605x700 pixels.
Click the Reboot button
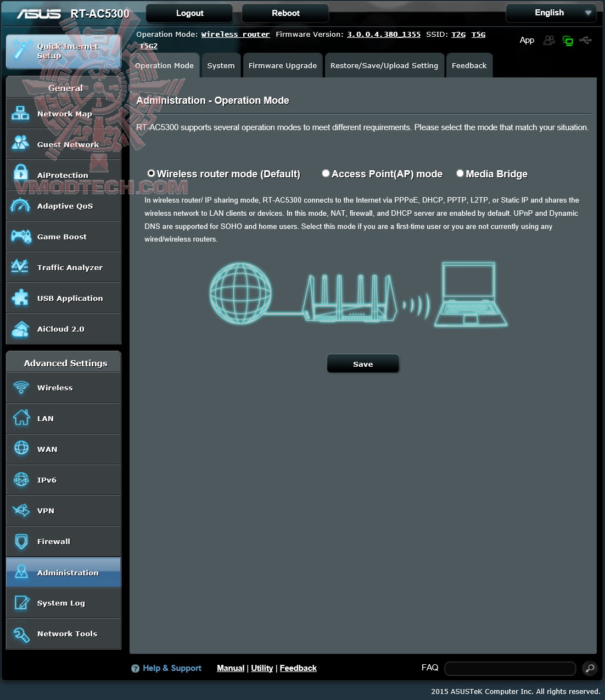(x=285, y=13)
